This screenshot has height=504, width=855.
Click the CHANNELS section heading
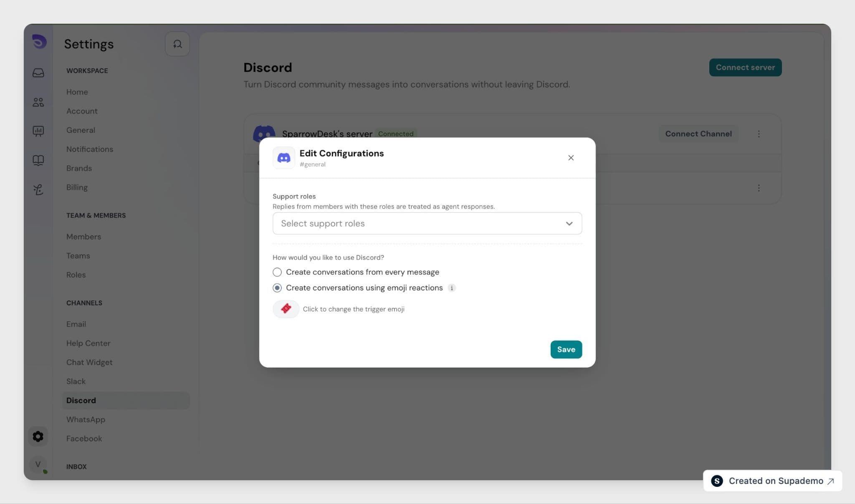pyautogui.click(x=84, y=303)
